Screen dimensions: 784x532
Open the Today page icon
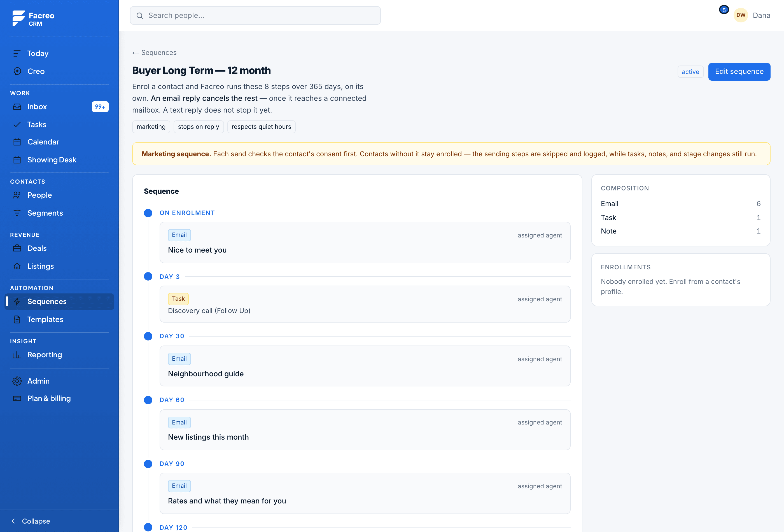click(17, 53)
